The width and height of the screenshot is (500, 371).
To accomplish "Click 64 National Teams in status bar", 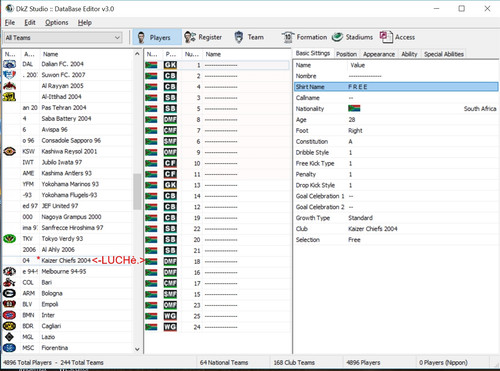I will click(x=224, y=362).
